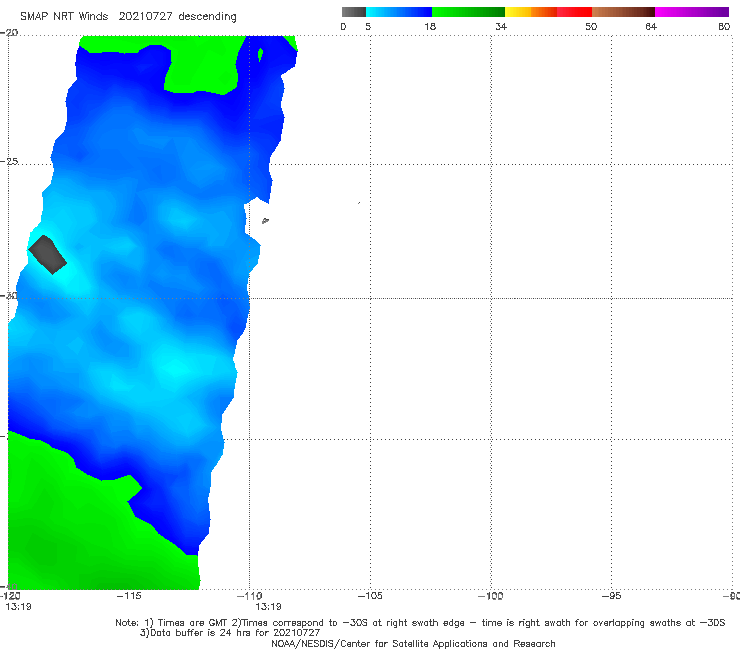The width and height of the screenshot is (740, 650).
Task: Click the color bar label '34'
Action: pyautogui.click(x=501, y=27)
